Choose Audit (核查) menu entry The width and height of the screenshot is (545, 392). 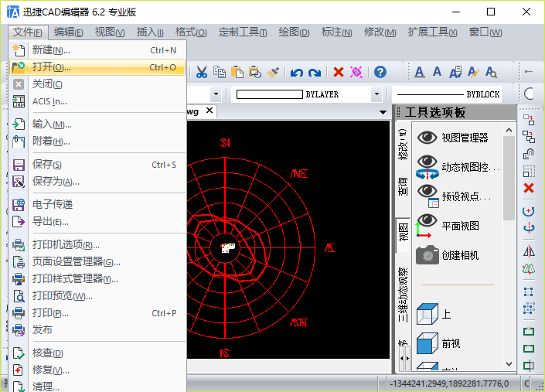pyautogui.click(x=97, y=353)
